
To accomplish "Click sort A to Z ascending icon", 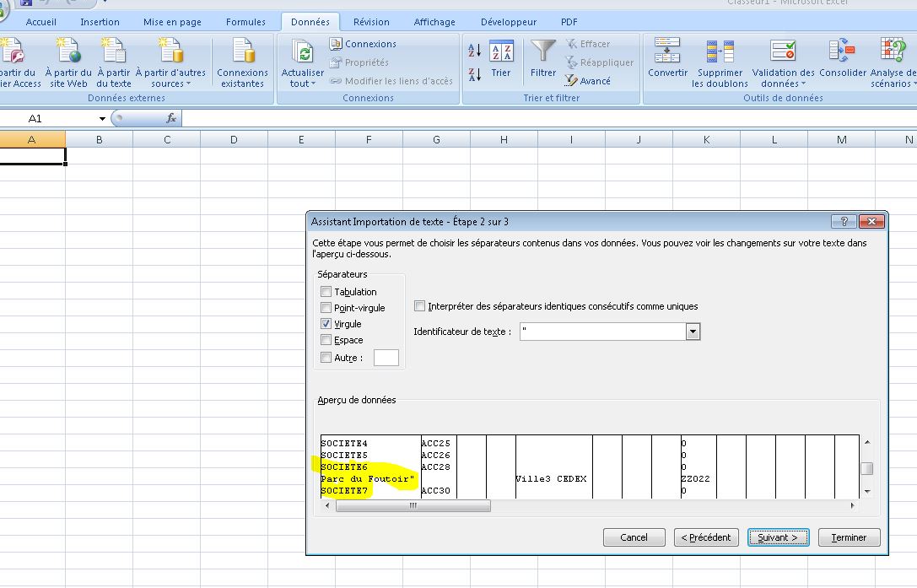I will click(x=474, y=51).
